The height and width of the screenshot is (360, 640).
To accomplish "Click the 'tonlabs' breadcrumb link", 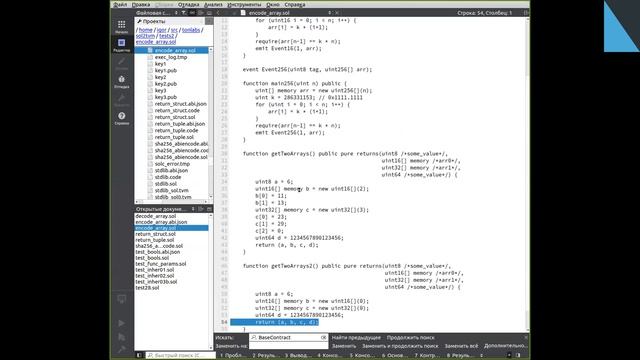I will pyautogui.click(x=191, y=30).
